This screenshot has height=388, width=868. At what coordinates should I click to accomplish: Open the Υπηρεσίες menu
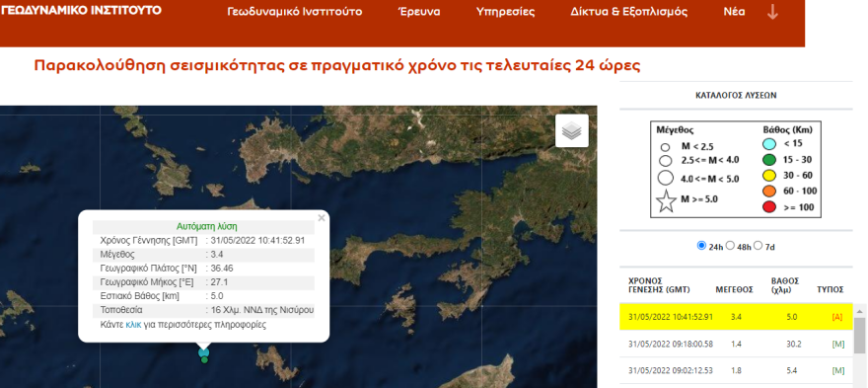pyautogui.click(x=505, y=12)
